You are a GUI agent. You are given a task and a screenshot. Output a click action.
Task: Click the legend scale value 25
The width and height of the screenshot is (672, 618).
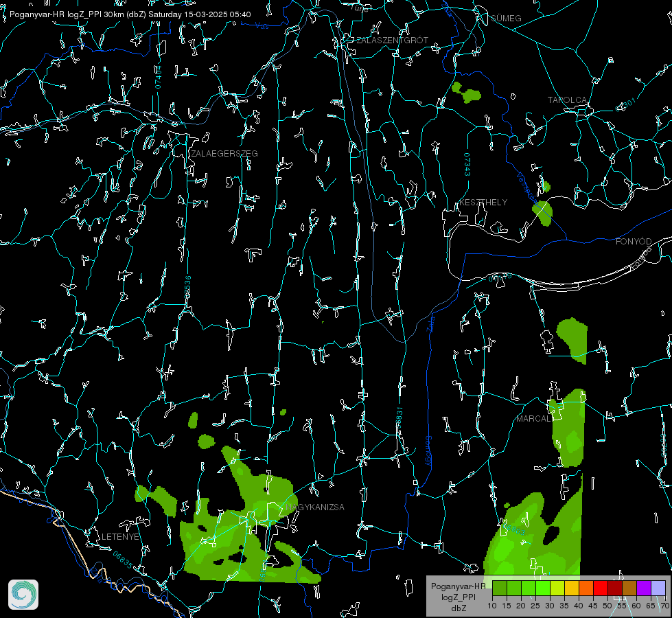pos(535,606)
